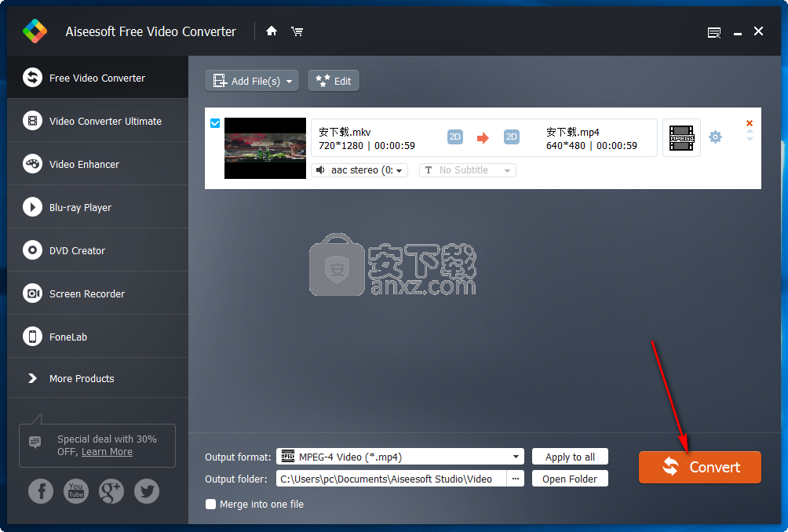Click source filename 安下载.mkv
The image size is (788, 532).
tap(345, 132)
